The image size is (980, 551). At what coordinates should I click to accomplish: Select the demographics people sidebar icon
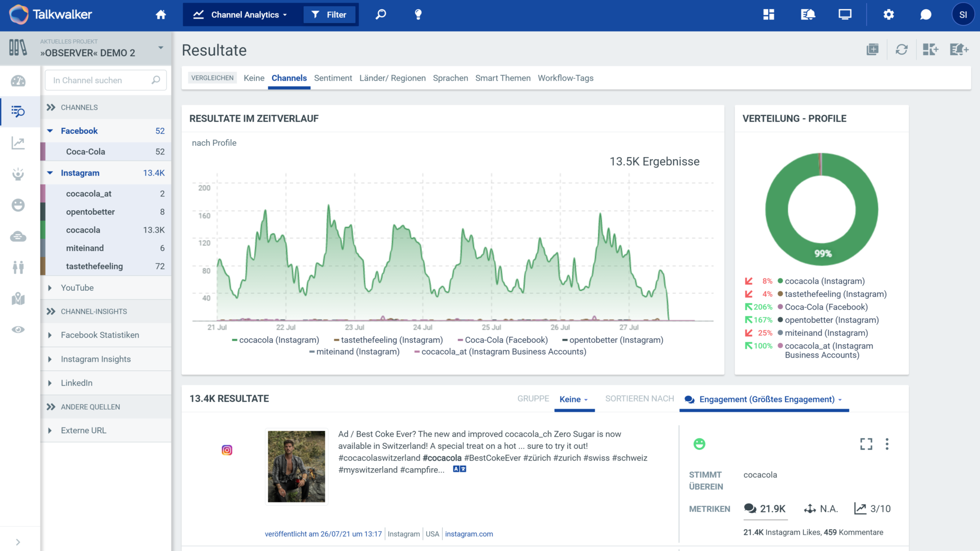pyautogui.click(x=18, y=267)
